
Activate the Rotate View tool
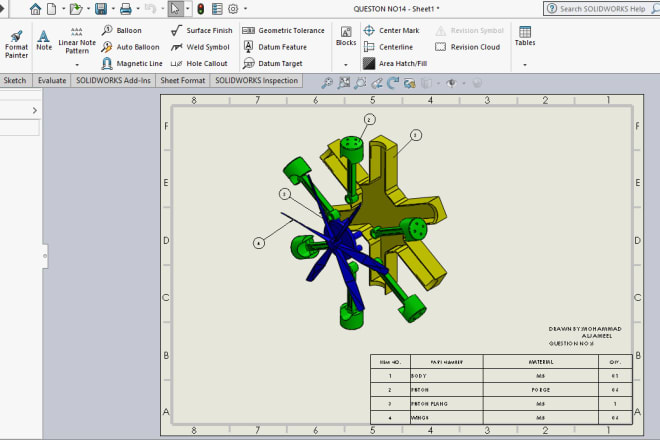point(393,83)
